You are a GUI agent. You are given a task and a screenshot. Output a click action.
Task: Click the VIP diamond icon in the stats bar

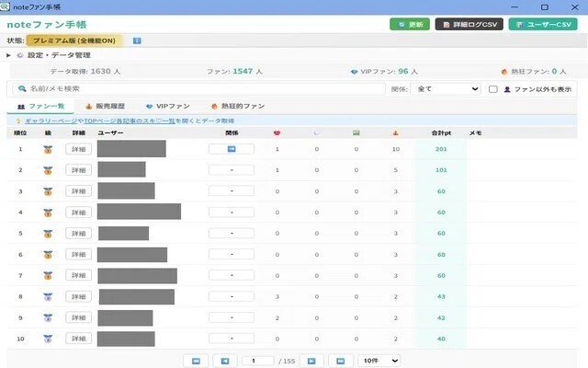pos(354,72)
